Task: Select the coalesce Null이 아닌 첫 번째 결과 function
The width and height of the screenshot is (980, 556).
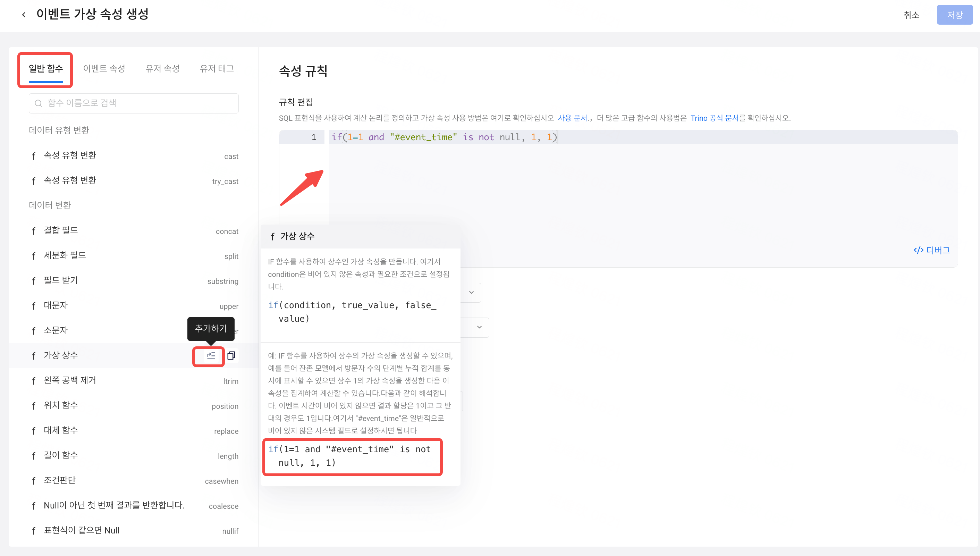Action: [x=134, y=506]
